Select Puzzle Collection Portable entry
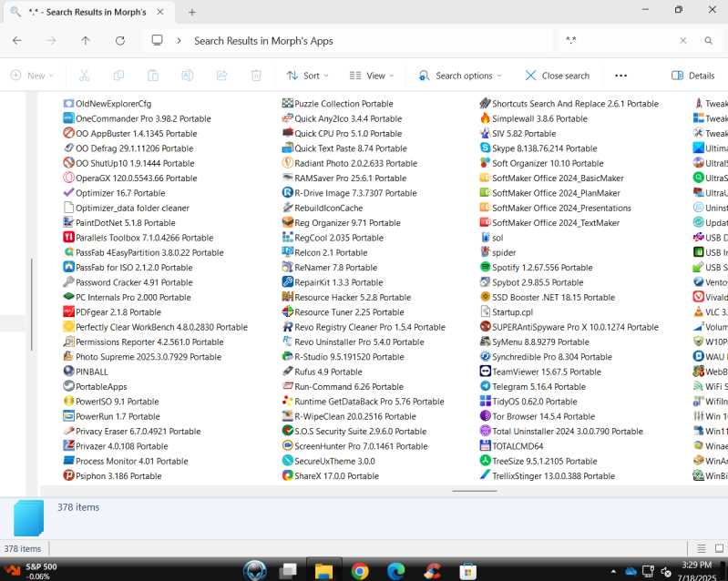Viewport: 728px width, 581px height. tap(337, 104)
